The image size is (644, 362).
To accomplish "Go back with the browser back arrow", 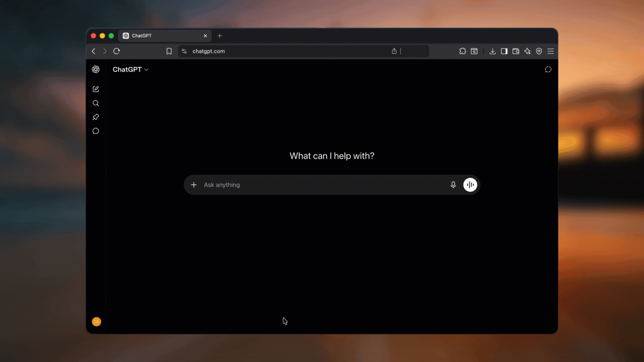I will [x=94, y=51].
